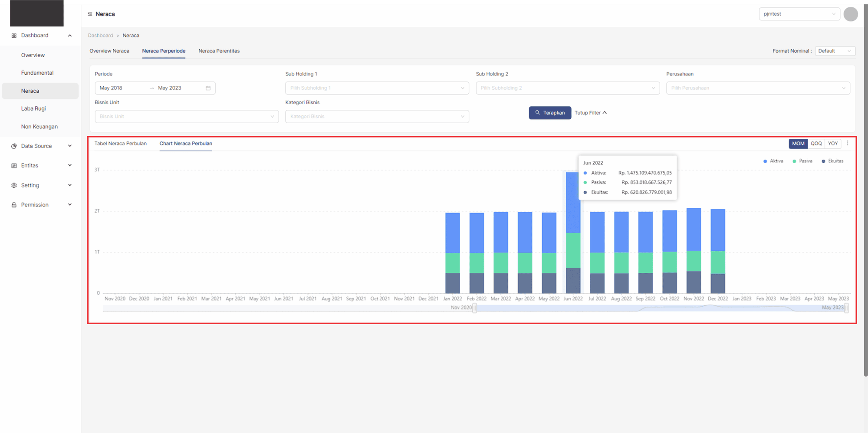Click the Data Source pie chart icon

[14, 146]
